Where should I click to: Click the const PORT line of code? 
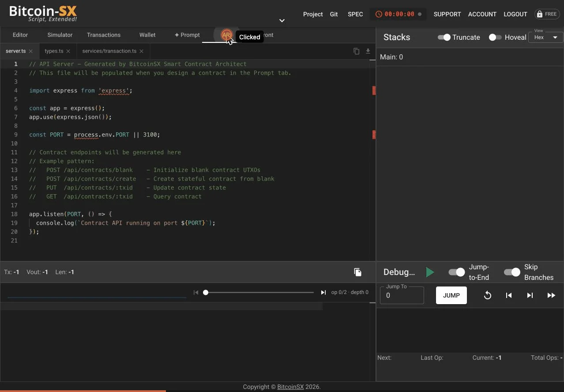tap(94, 135)
